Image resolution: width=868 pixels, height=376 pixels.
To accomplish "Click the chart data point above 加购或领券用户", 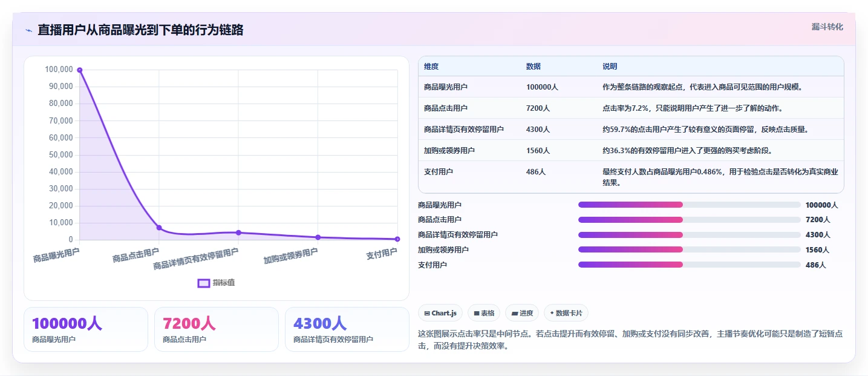I will coord(318,237).
